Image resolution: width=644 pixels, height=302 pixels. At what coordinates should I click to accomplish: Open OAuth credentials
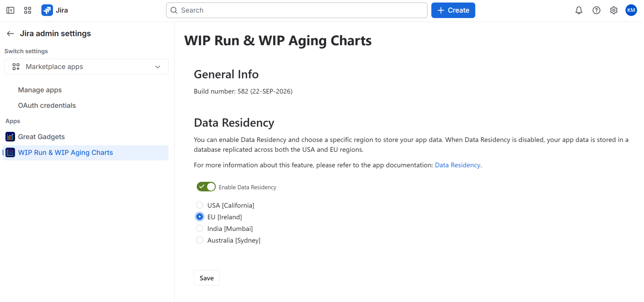click(47, 105)
